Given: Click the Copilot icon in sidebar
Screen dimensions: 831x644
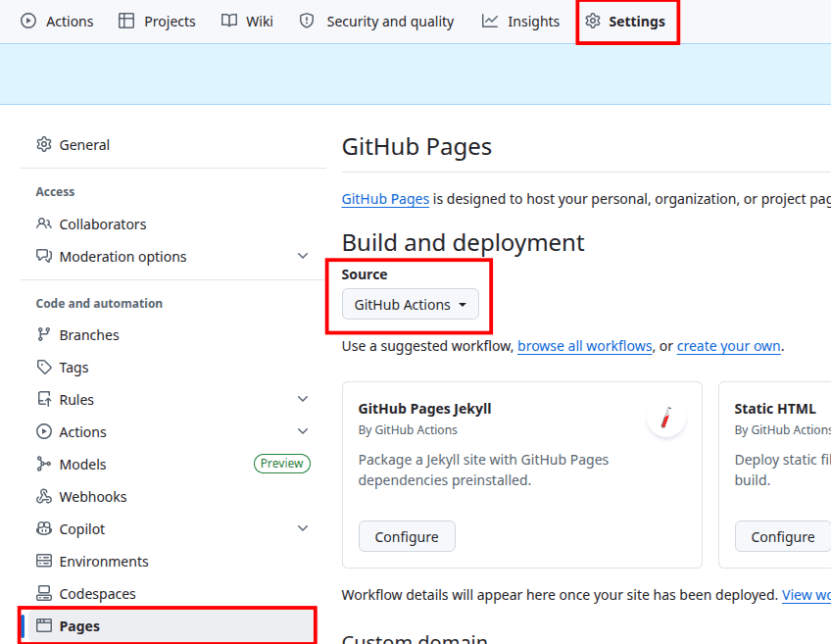Looking at the screenshot, I should coord(44,529).
